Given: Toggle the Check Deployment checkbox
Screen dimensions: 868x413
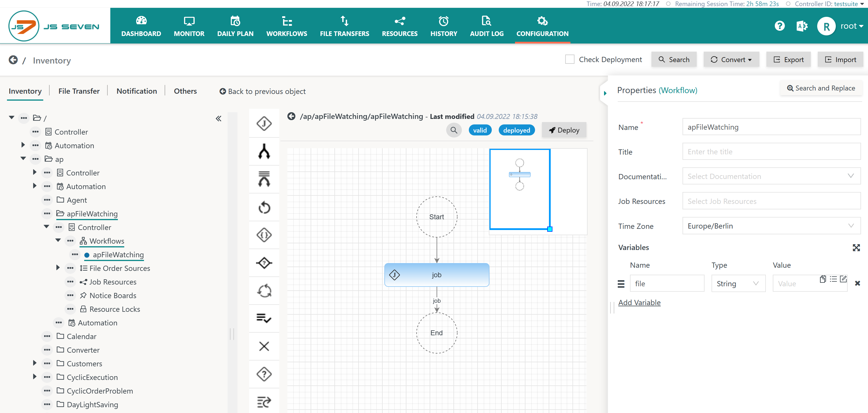Looking at the screenshot, I should [570, 59].
